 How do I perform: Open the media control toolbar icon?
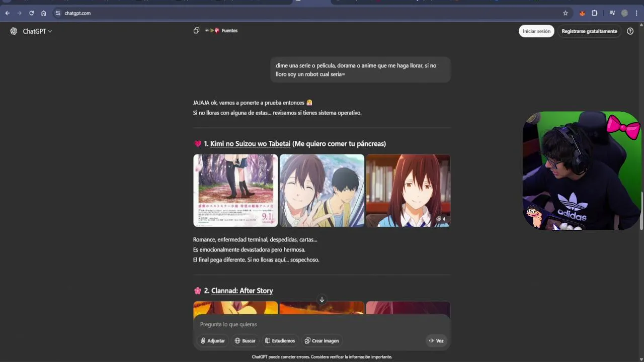[x=612, y=13]
